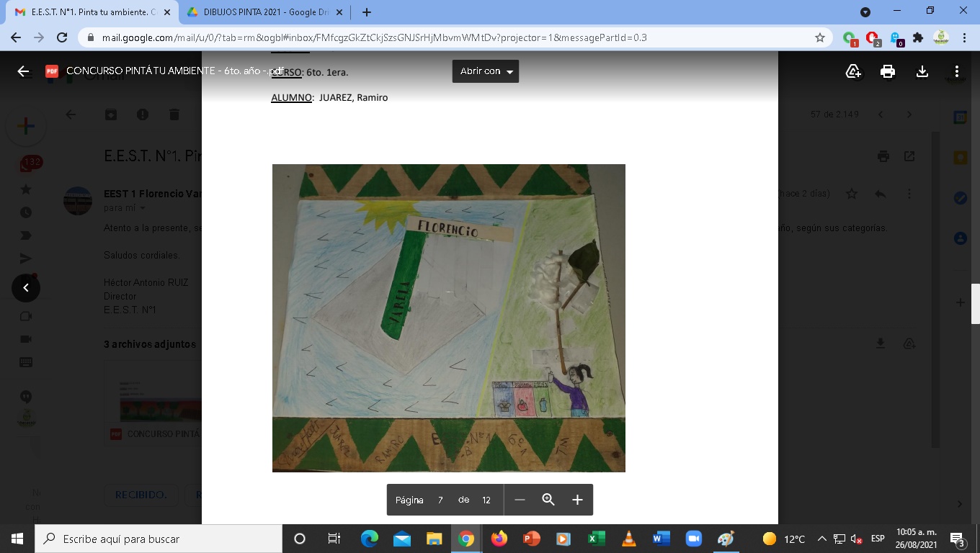Open Windows search box 'Escribe aquí para buscar'
Image resolution: width=980 pixels, height=553 pixels.
click(x=159, y=539)
